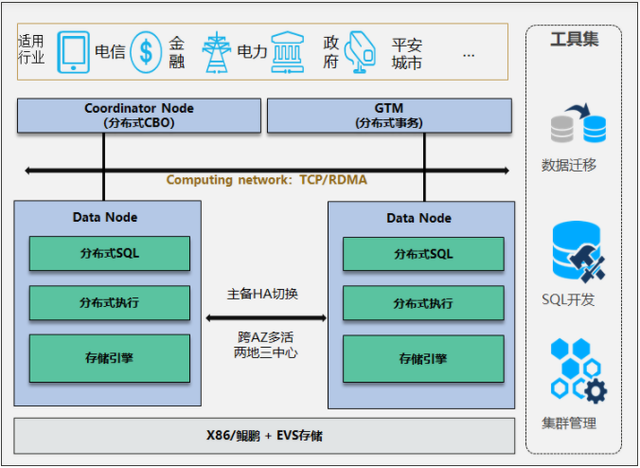Click the 电力 industry label
This screenshot has height=468, width=640.
click(252, 52)
